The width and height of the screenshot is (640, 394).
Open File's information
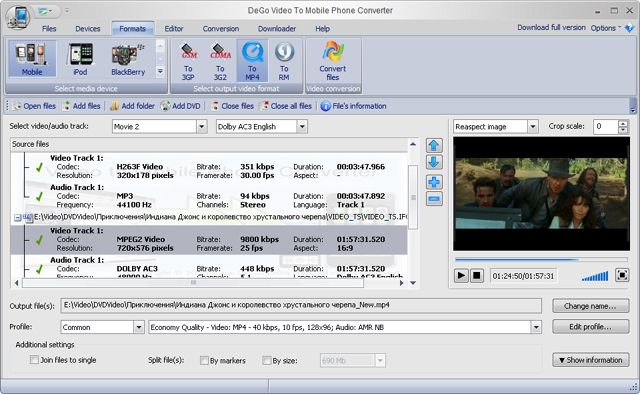click(x=353, y=106)
